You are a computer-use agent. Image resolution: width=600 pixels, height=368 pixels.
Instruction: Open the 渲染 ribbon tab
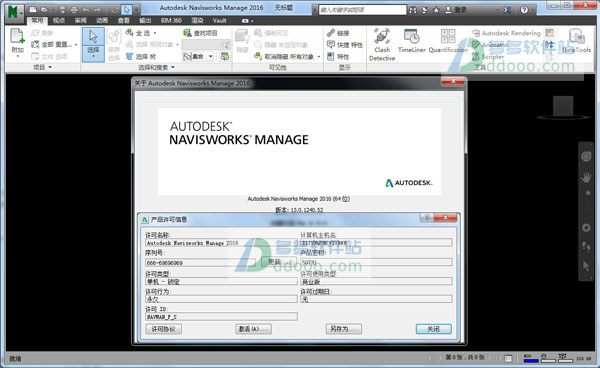pos(197,20)
